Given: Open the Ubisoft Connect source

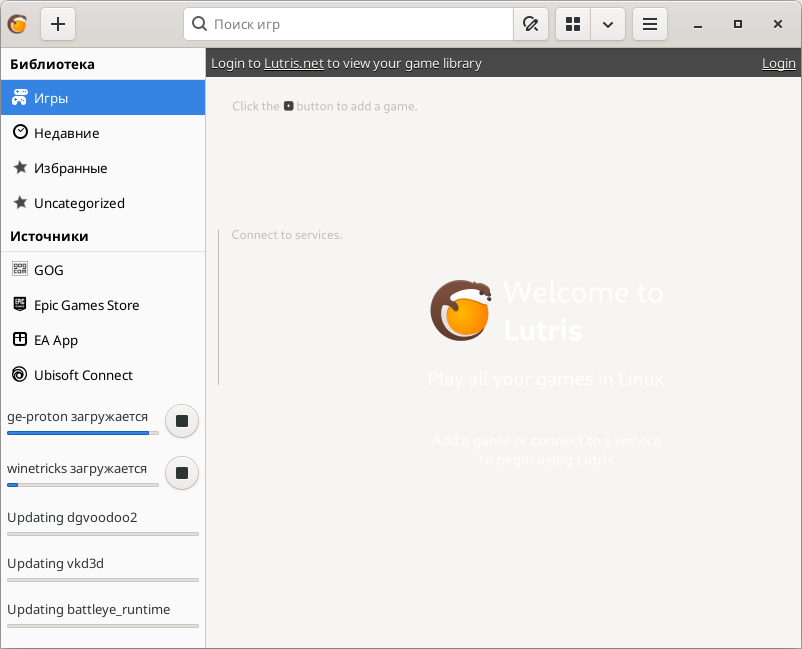Looking at the screenshot, I should pos(103,375).
